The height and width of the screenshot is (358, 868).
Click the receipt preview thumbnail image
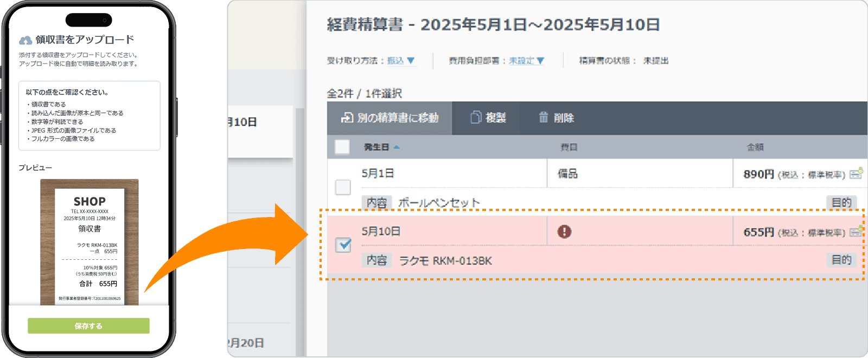[x=90, y=242]
